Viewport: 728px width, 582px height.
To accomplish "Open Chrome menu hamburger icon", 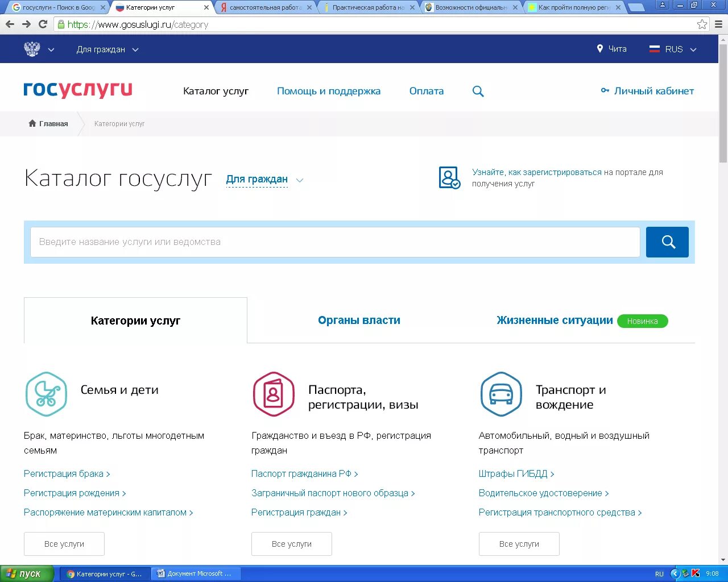I will pyautogui.click(x=718, y=24).
